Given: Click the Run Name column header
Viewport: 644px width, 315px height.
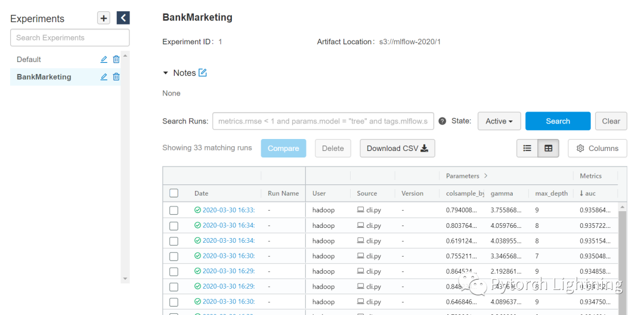Looking at the screenshot, I should click(283, 193).
